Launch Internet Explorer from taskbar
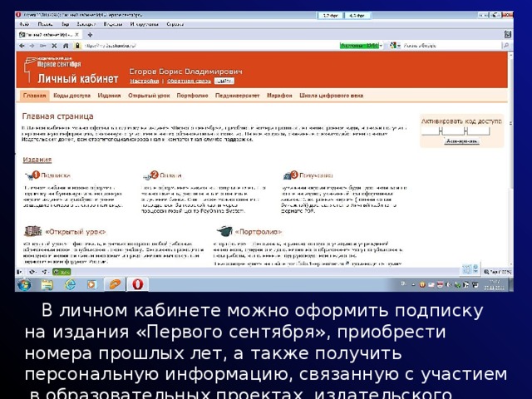The image size is (532, 399). [70, 284]
